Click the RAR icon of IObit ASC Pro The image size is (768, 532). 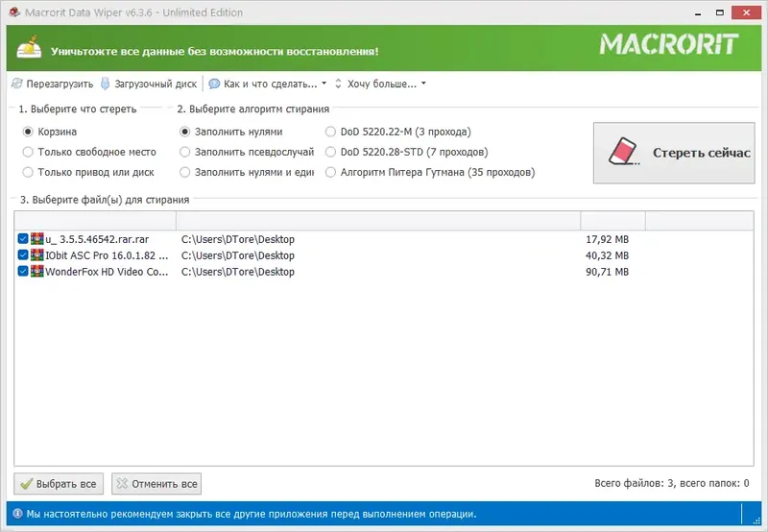[x=37, y=254]
